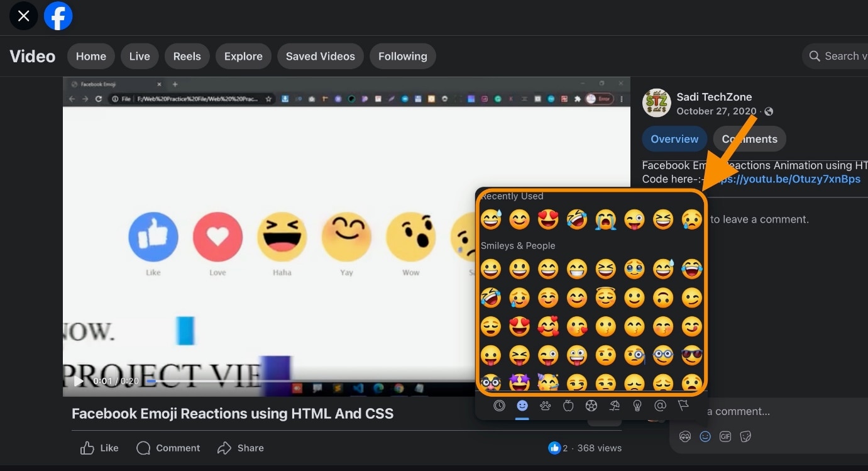Open the Flags emoji category

(683, 406)
